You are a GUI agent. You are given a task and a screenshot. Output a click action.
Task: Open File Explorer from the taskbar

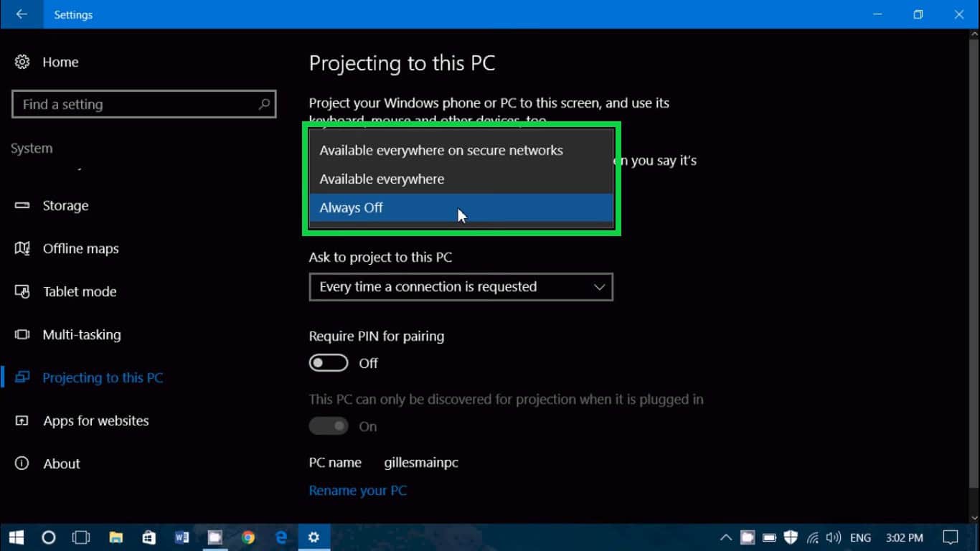(x=116, y=537)
